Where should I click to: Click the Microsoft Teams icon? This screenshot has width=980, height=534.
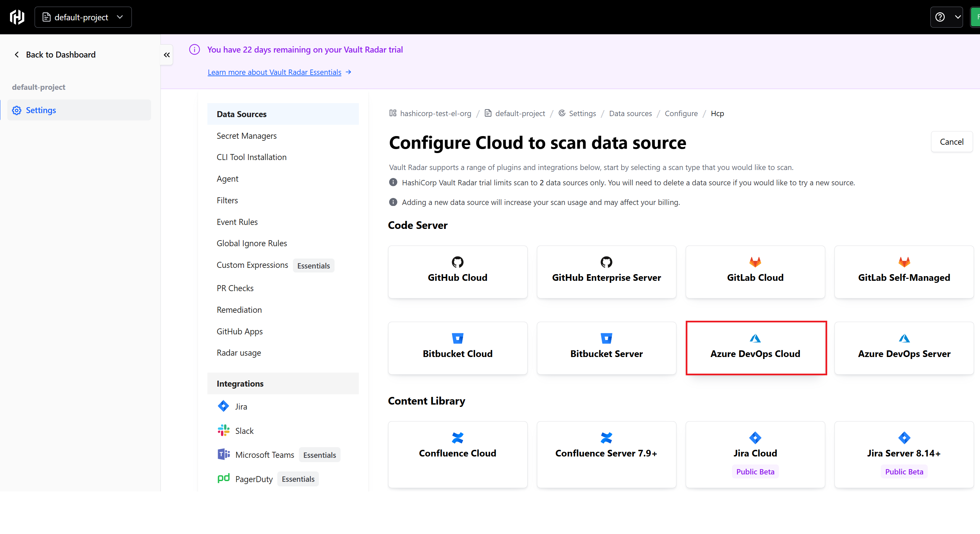(223, 454)
